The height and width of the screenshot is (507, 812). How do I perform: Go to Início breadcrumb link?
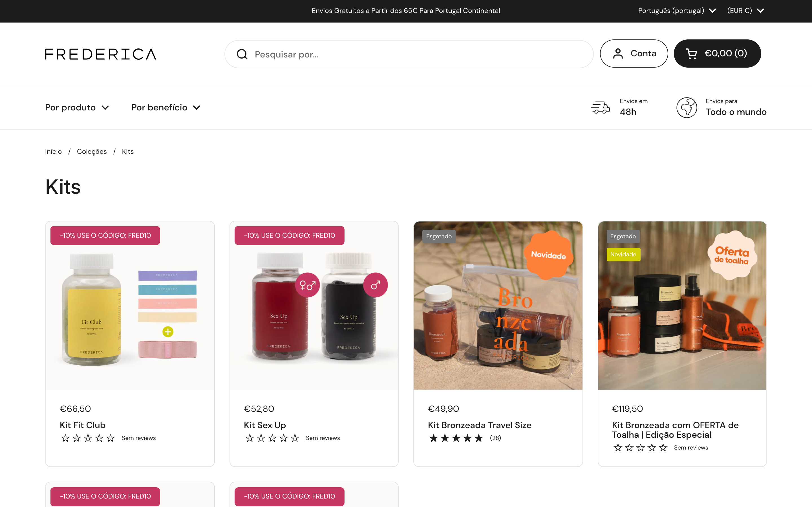click(53, 152)
